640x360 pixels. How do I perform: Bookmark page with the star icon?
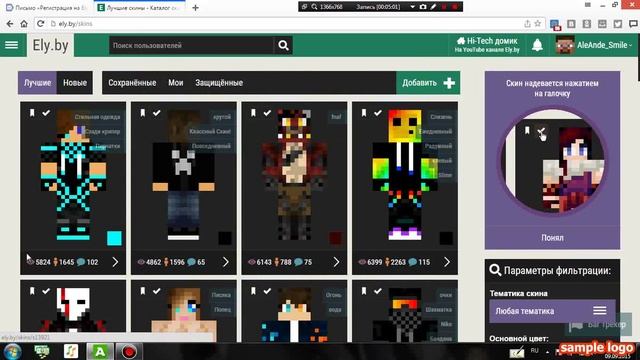[x=538, y=24]
